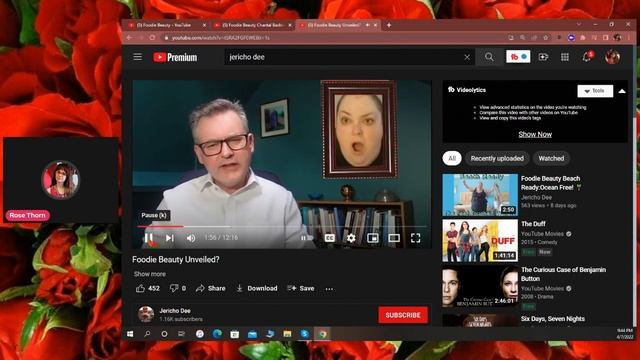The height and width of the screenshot is (360, 640).
Task: Open Six Days, Seven Nights title
Action: (x=553, y=319)
